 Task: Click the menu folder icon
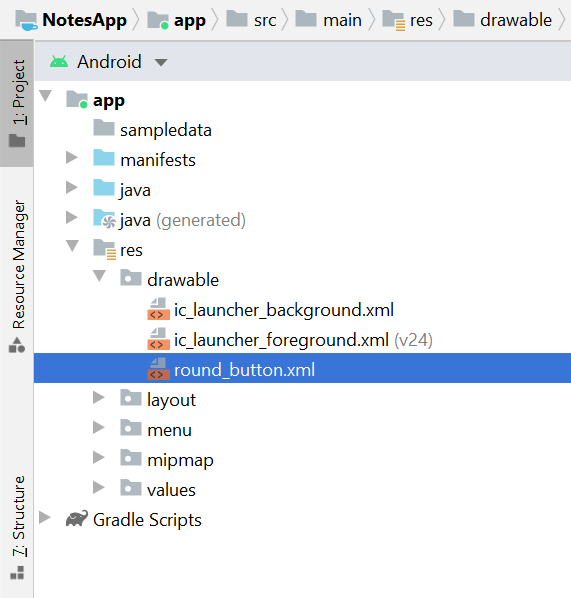click(131, 428)
